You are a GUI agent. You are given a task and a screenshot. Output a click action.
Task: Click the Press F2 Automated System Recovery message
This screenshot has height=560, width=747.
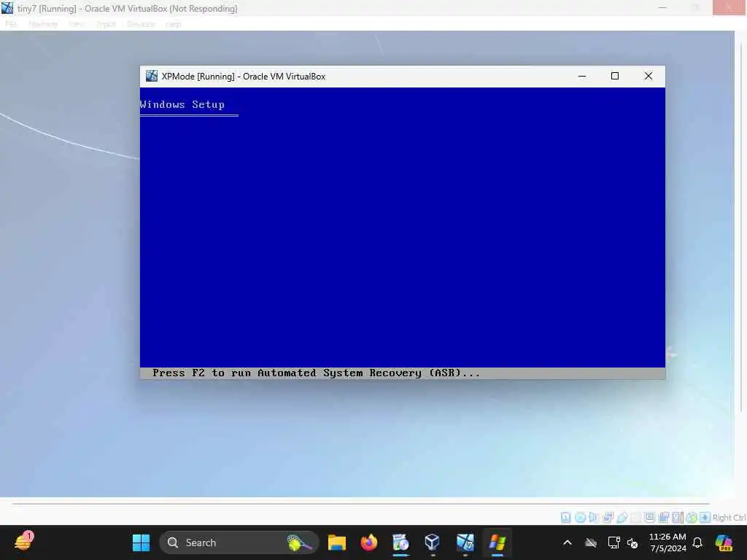click(316, 373)
